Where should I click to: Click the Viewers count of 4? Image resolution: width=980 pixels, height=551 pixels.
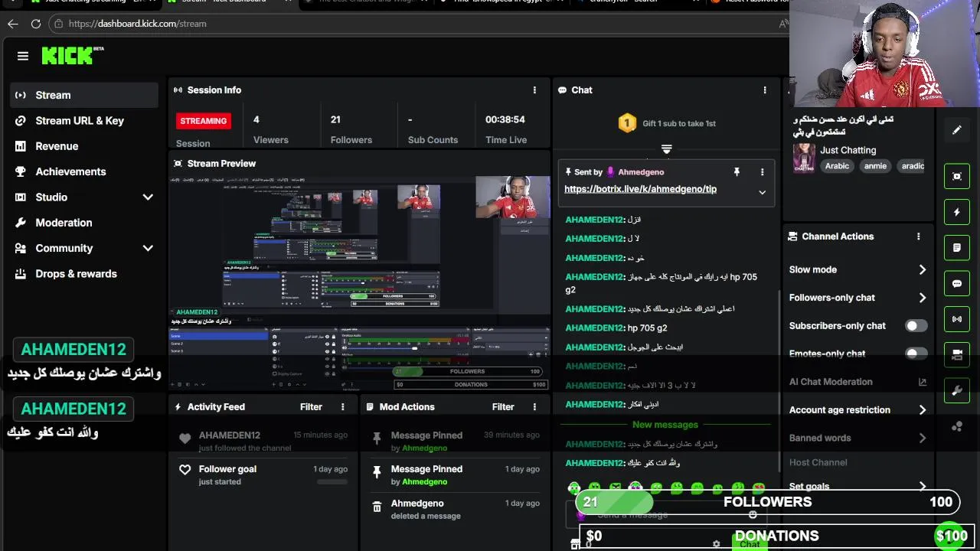coord(256,119)
